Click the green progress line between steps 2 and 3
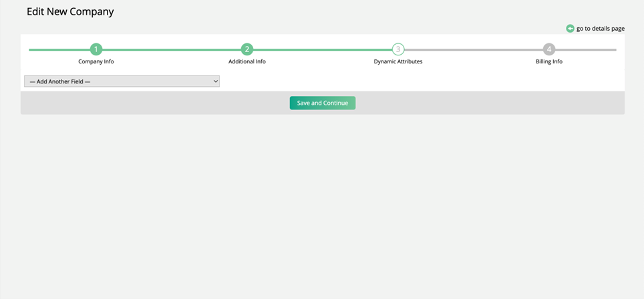This screenshot has width=644, height=299. (323, 49)
